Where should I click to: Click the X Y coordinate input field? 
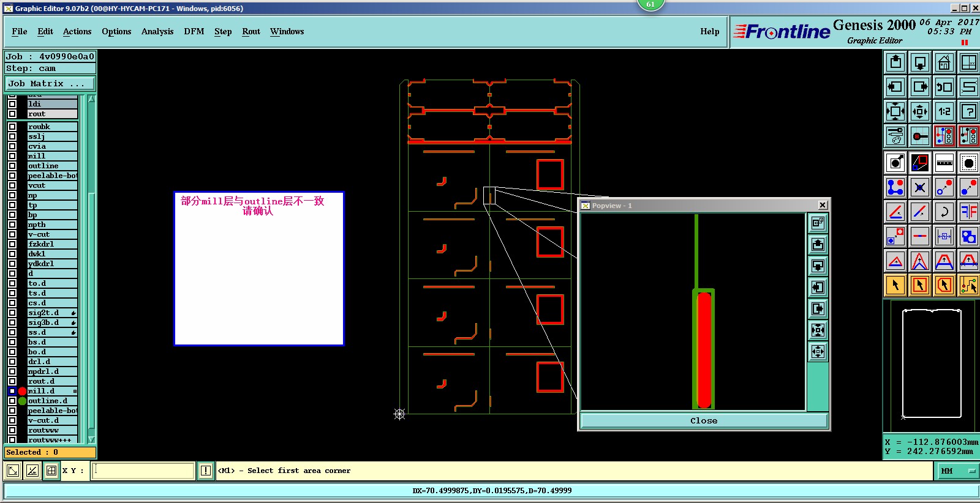click(x=143, y=471)
